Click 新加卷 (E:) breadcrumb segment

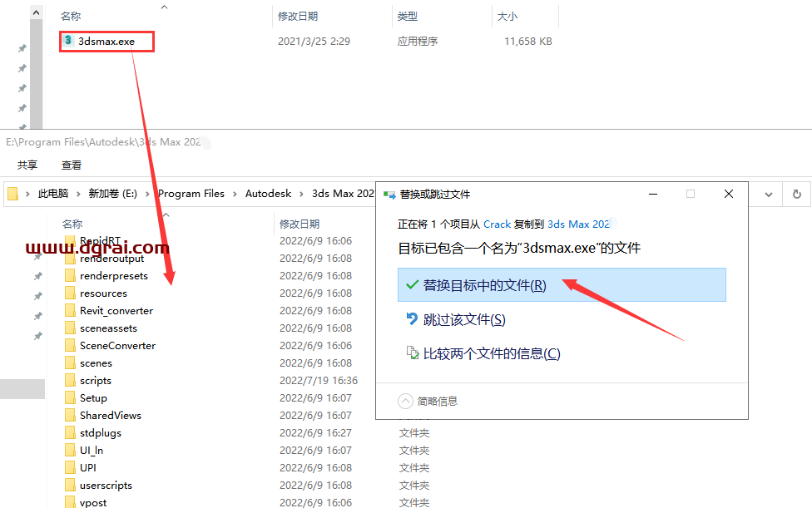112,194
